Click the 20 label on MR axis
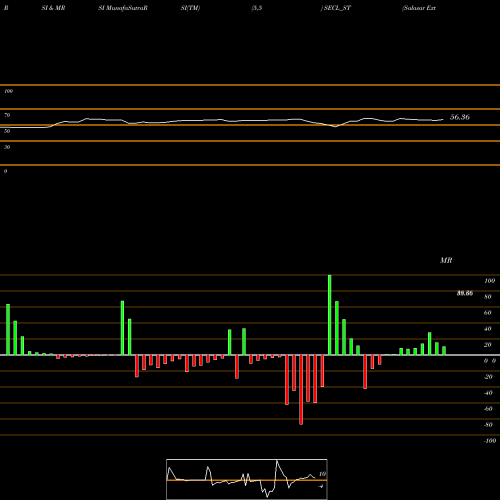The height and width of the screenshot is (500, 500). click(488, 345)
